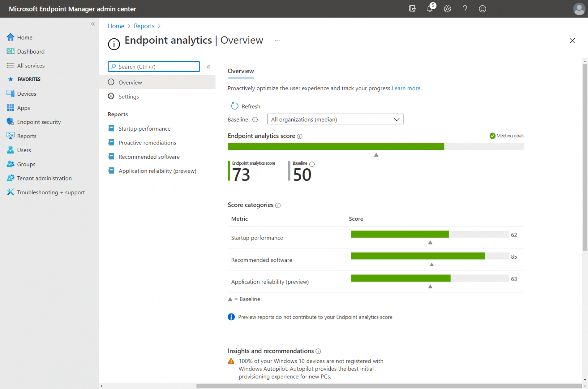588x389 pixels.
Task: Switch to the Settings page
Action: pyautogui.click(x=128, y=96)
